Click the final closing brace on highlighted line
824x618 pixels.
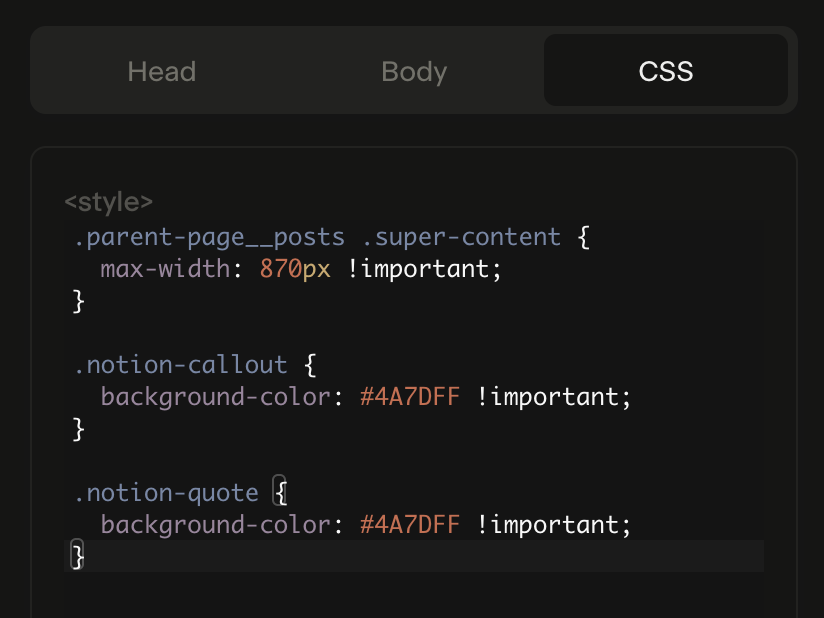pos(78,556)
